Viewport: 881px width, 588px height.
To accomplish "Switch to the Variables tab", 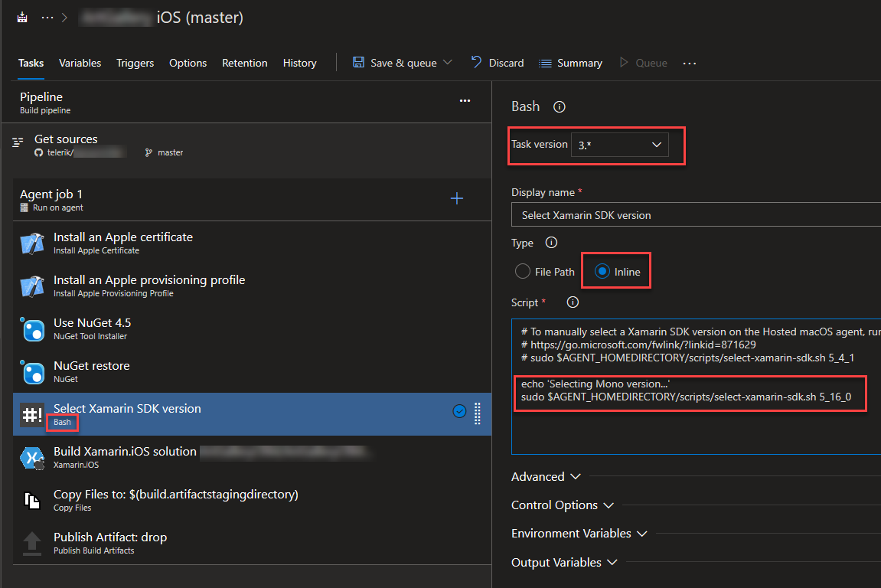I will [80, 63].
